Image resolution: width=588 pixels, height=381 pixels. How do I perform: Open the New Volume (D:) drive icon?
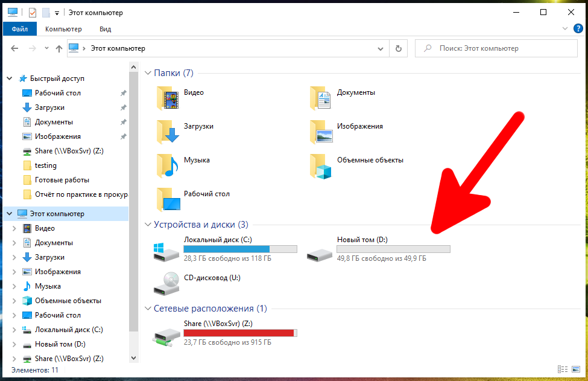click(x=319, y=251)
